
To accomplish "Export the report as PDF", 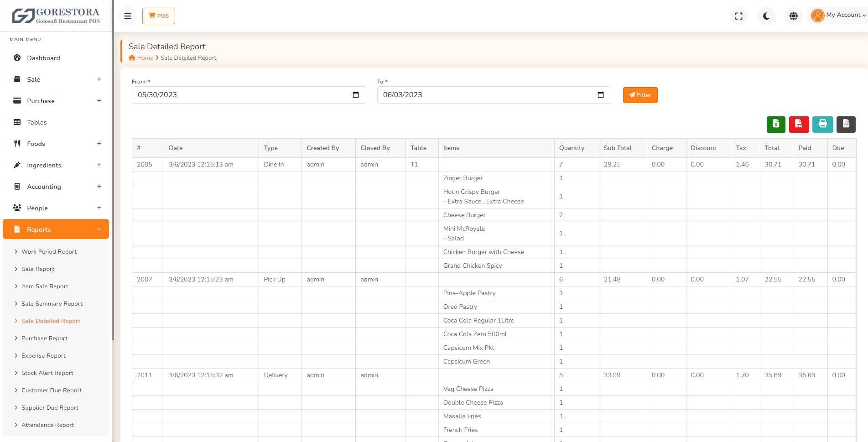I will (799, 124).
